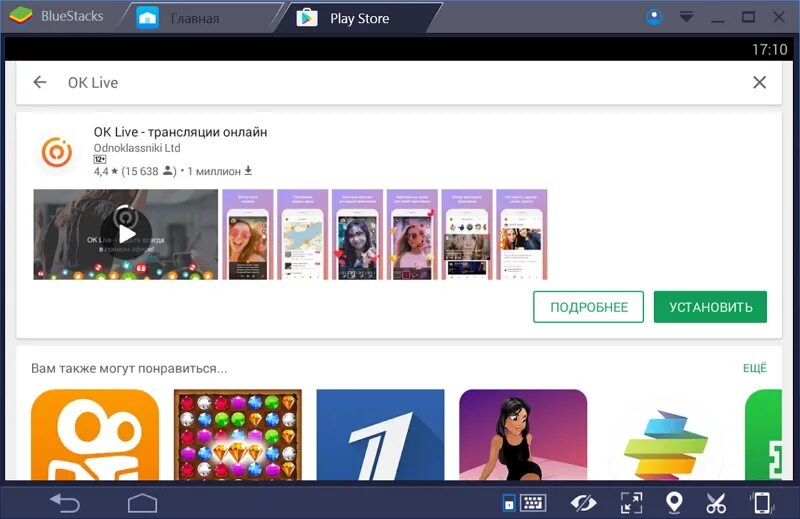Switch to the Play Store tab
This screenshot has width=800, height=519.
[359, 18]
